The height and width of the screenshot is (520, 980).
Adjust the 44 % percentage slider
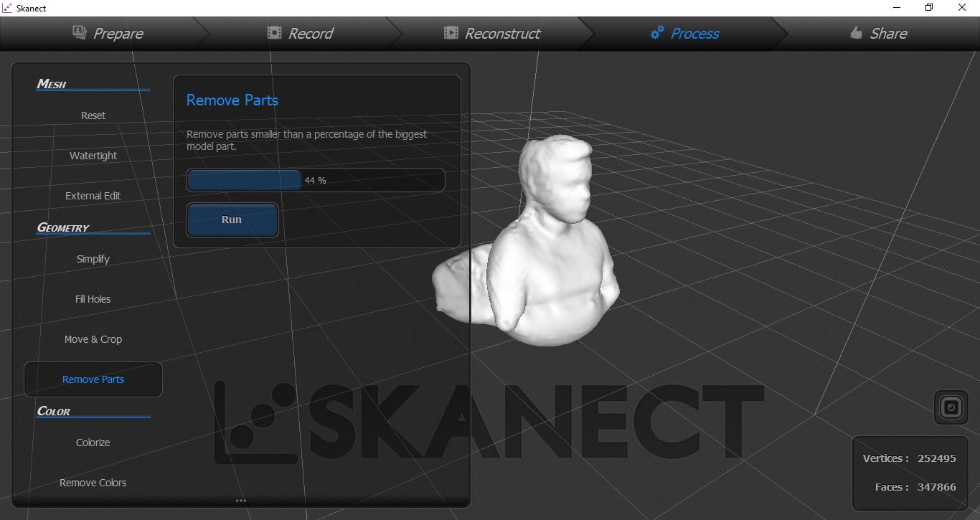(x=316, y=180)
